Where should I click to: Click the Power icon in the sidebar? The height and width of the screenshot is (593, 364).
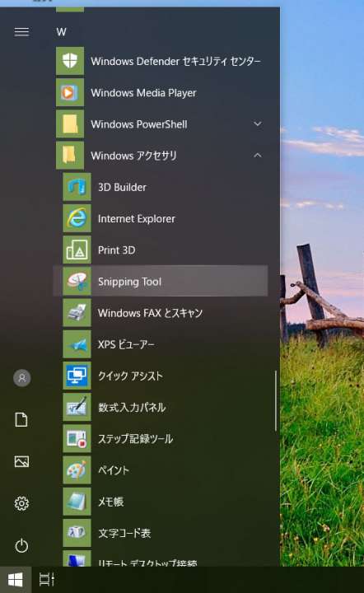click(x=21, y=545)
